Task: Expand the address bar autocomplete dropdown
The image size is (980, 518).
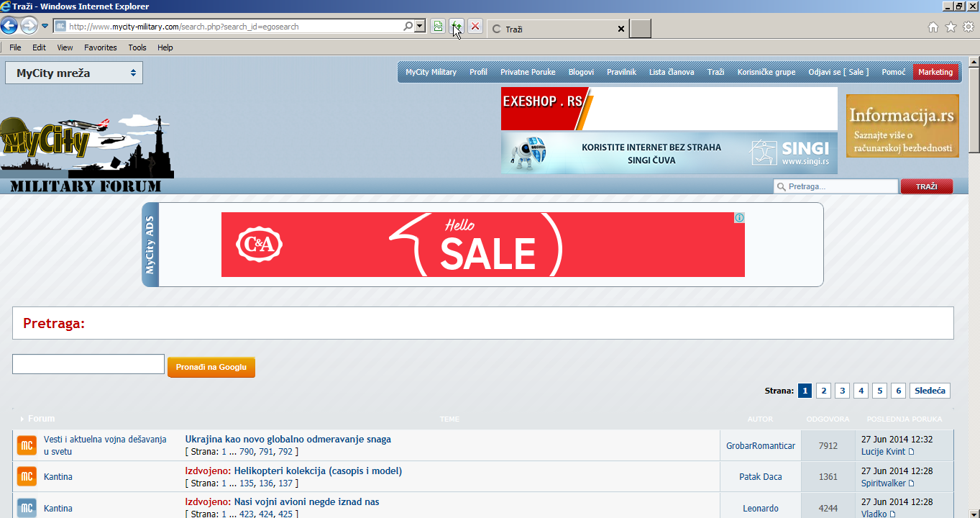Action: coord(419,27)
